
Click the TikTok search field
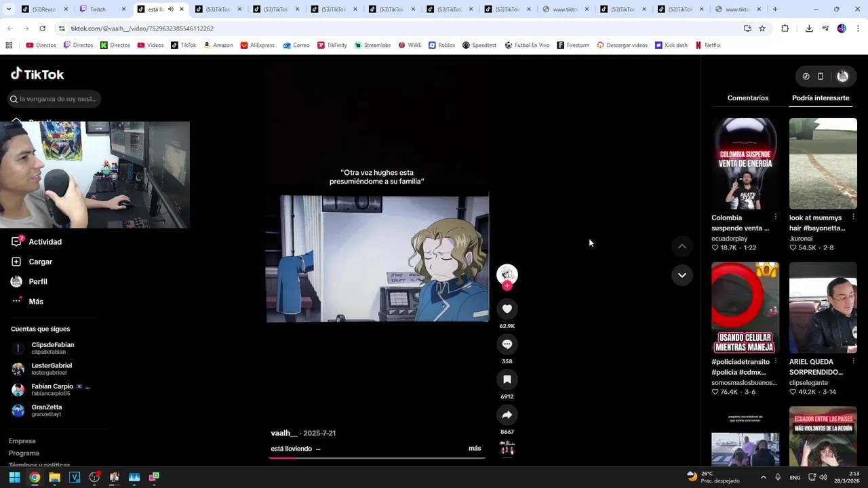(54, 99)
